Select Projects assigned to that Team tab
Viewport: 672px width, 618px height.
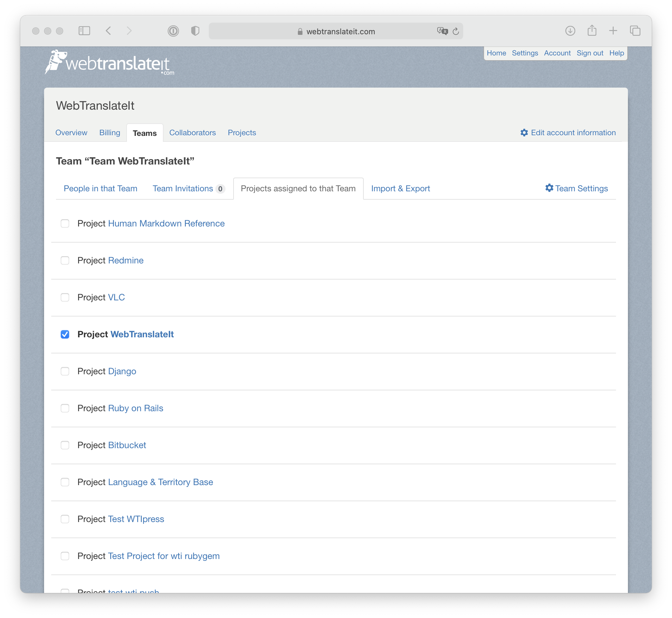pyautogui.click(x=298, y=189)
